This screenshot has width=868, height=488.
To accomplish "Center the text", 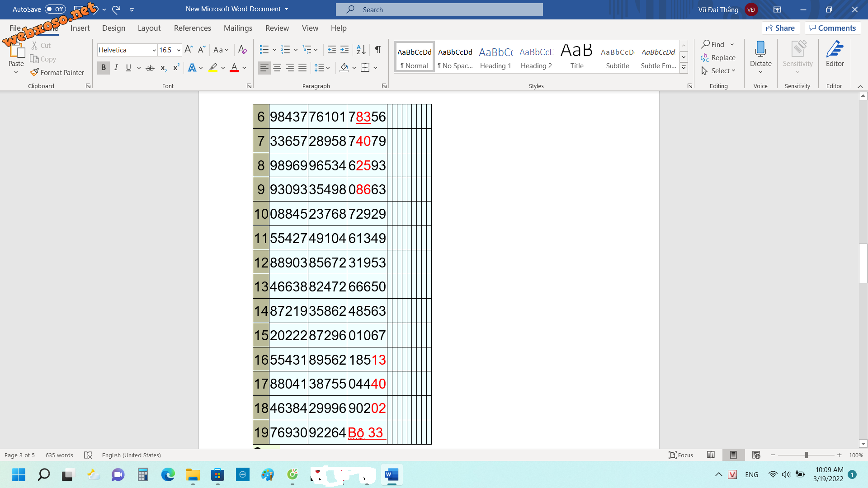I will pyautogui.click(x=277, y=68).
